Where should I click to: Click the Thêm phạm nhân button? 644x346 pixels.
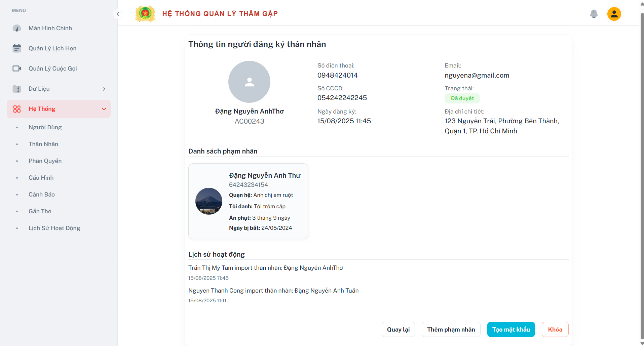pyautogui.click(x=451, y=330)
